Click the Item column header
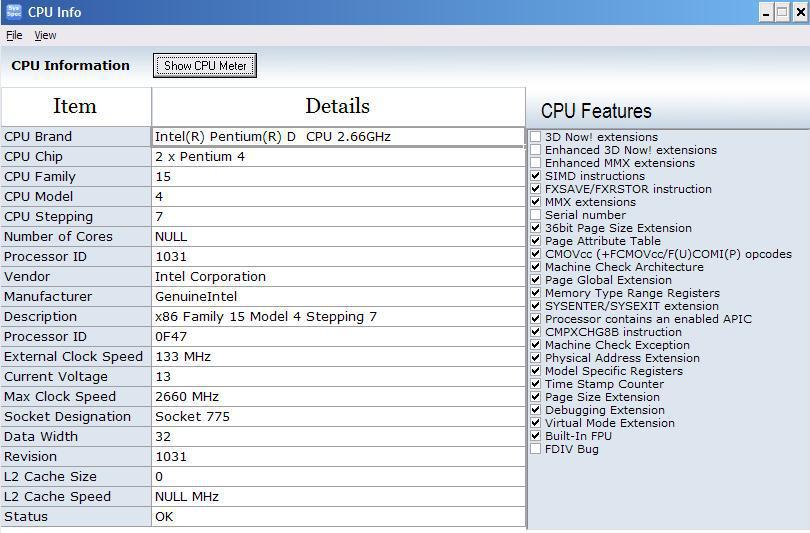810x533 pixels. tap(76, 106)
